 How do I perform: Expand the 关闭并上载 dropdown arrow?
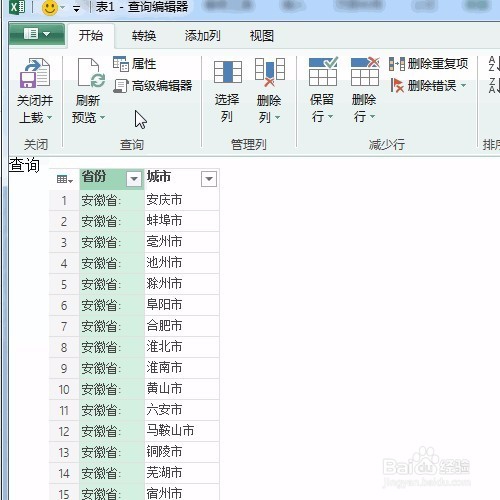[x=49, y=117]
